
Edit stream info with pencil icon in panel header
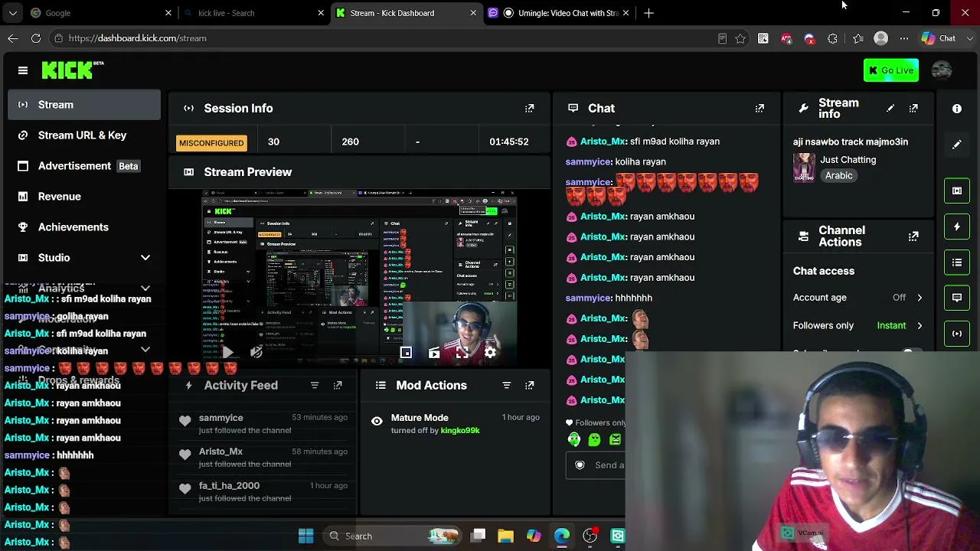pyautogui.click(x=890, y=109)
